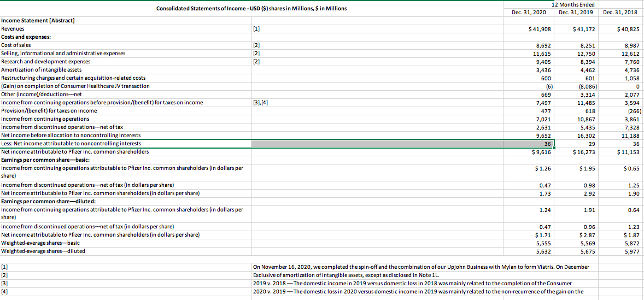This screenshot has width=644, height=300.
Task: Select the '2020 v. 2019' footnote text
Action: point(418,292)
